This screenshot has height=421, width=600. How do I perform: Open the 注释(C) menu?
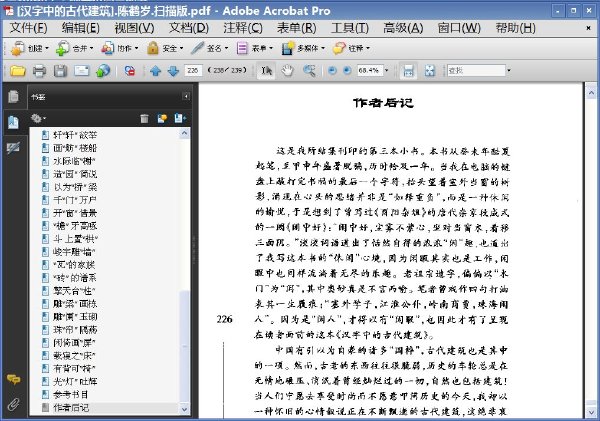(243, 28)
